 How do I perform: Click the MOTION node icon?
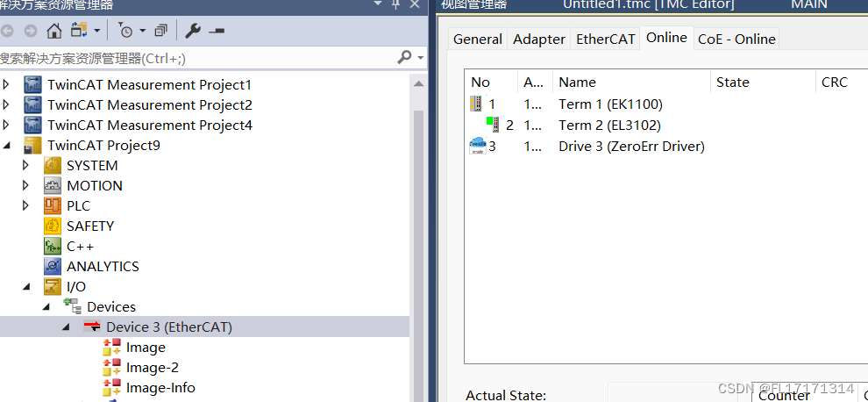point(53,186)
